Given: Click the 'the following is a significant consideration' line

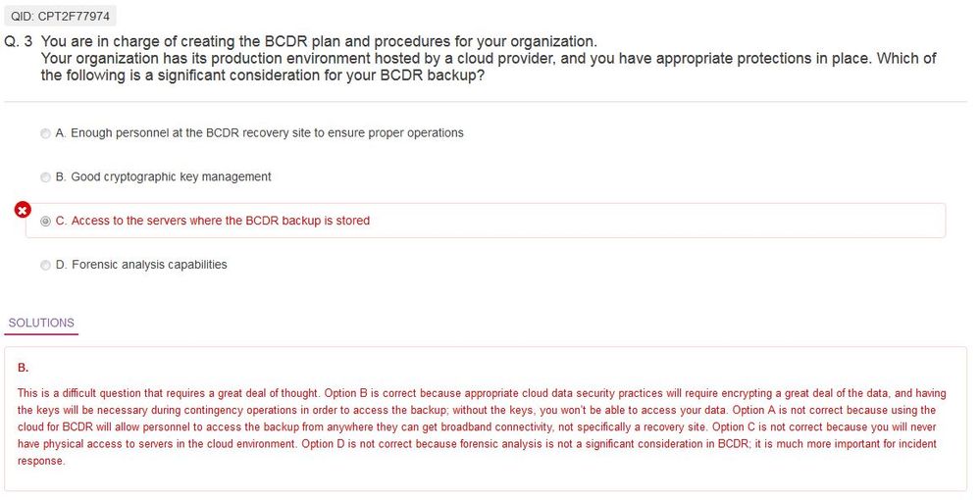Looking at the screenshot, I should 262,75.
